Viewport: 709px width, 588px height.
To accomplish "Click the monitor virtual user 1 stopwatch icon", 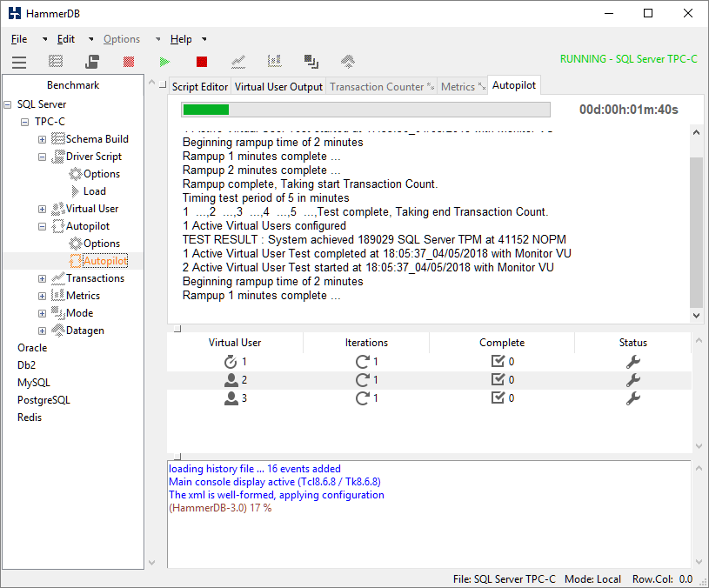I will point(231,362).
